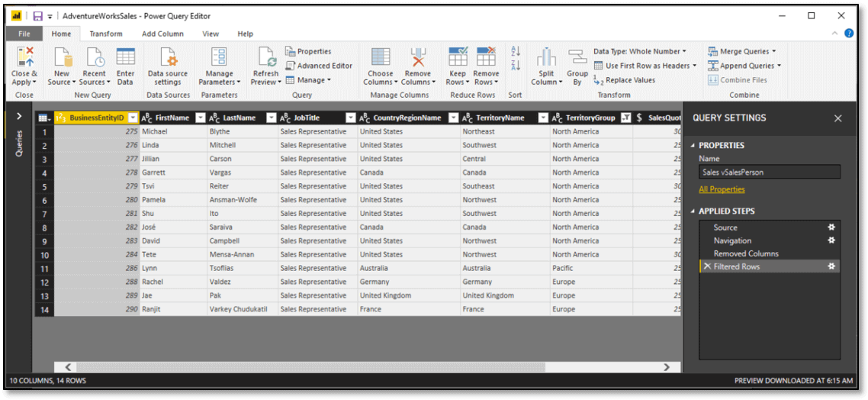Open the Help question mark icon
This screenshot has width=868, height=400.
click(x=849, y=34)
